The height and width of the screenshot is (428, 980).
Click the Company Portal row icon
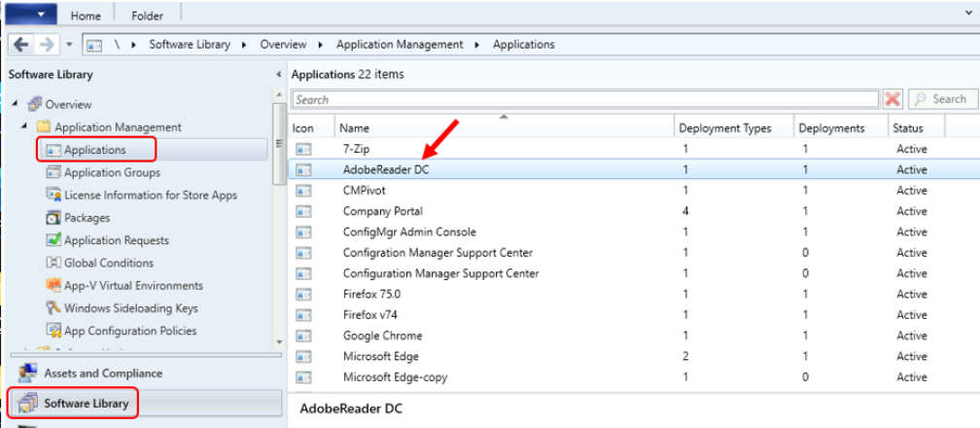(x=303, y=211)
